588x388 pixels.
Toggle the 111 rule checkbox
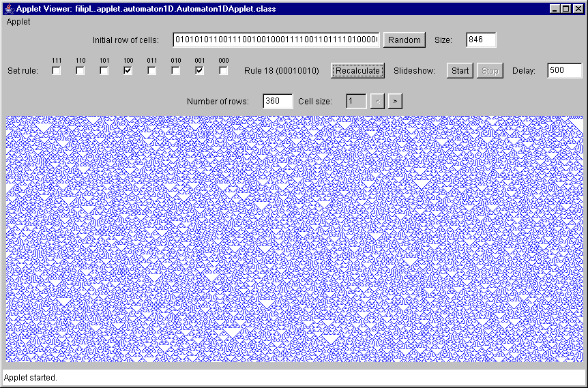click(57, 70)
